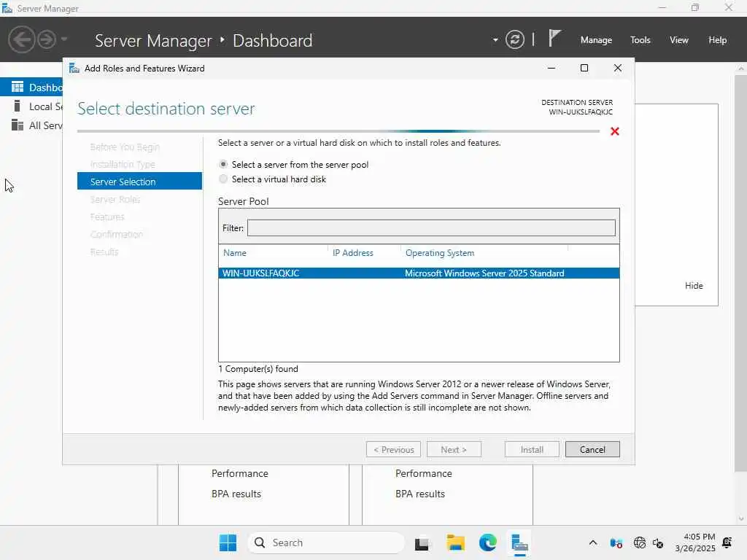
Task: Open the Windows Start menu
Action: pyautogui.click(x=228, y=542)
